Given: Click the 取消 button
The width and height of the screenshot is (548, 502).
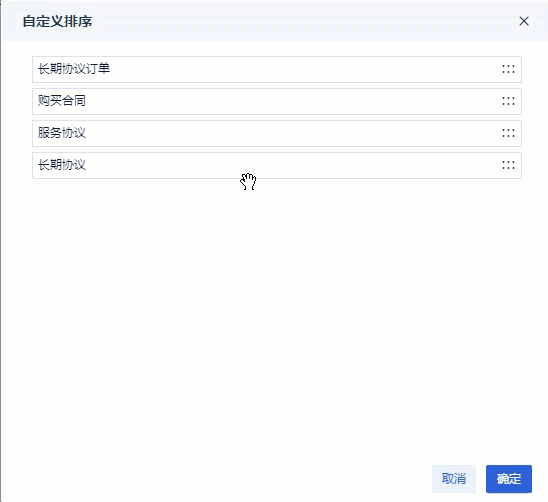Looking at the screenshot, I should 454,479.
